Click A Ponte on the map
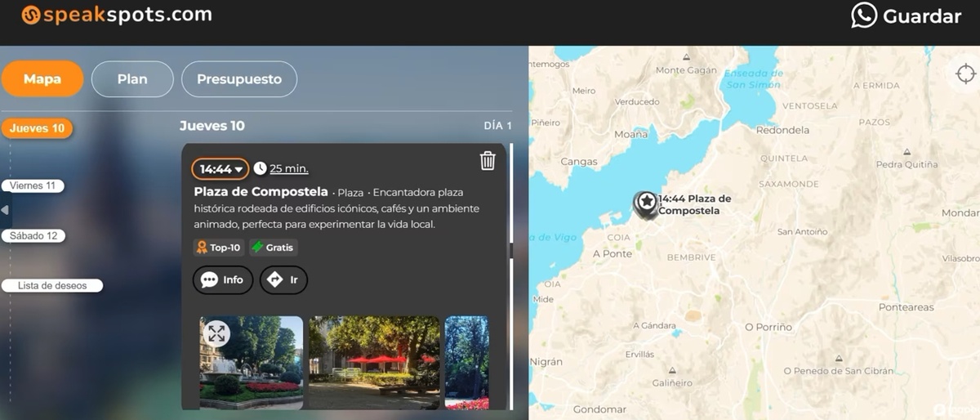Image resolution: width=980 pixels, height=420 pixels. [612, 253]
